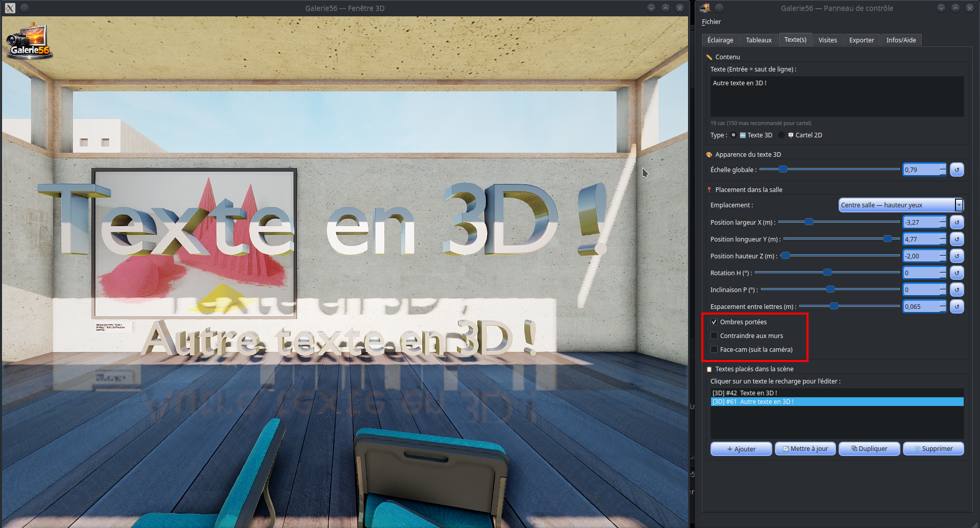
Task: Select the Texte(s) tab
Action: 795,40
